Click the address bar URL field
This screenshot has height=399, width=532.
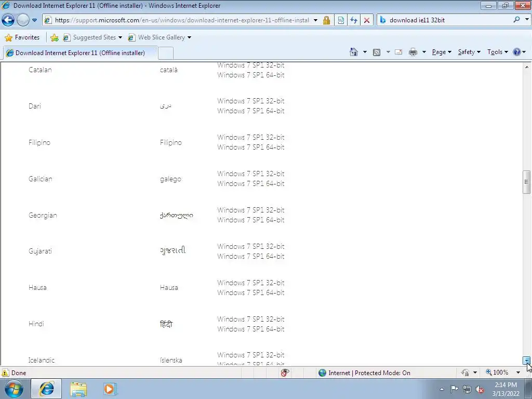pos(181,20)
